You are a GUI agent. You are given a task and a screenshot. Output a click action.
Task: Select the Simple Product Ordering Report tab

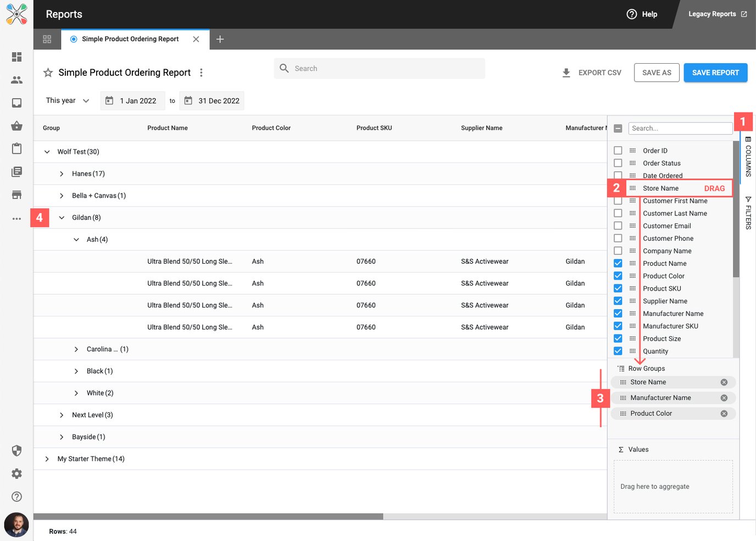(130, 39)
